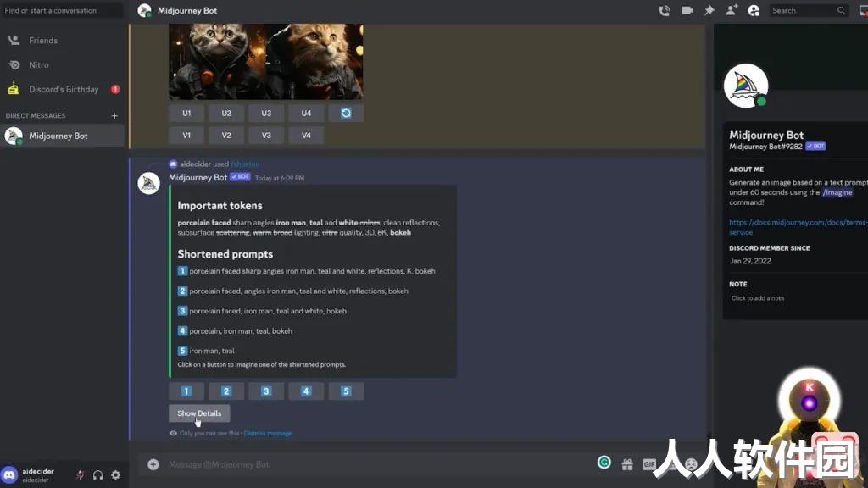Click the Grammarly icon
The height and width of the screenshot is (488, 868).
click(x=604, y=463)
